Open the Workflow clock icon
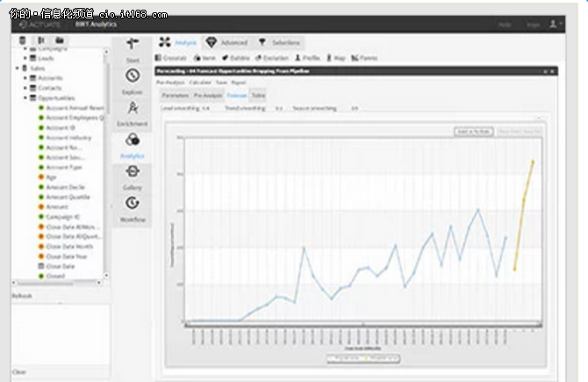This screenshot has width=588, height=382. tap(133, 204)
